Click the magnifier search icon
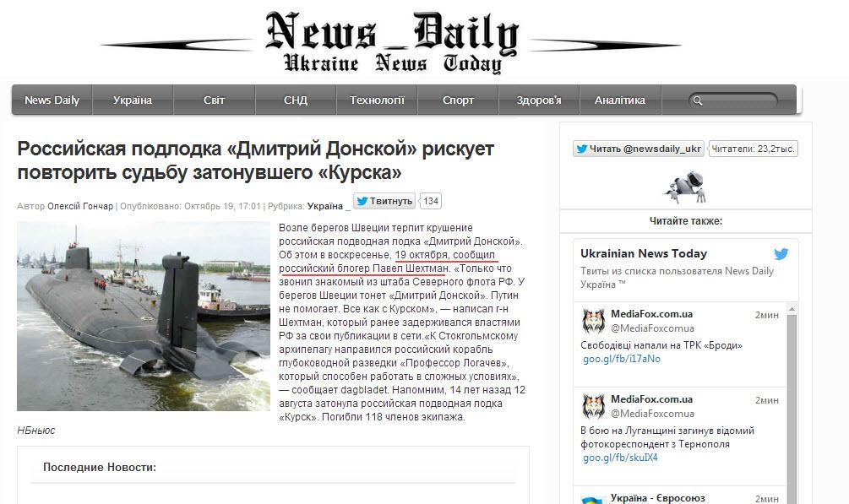849x504 pixels. tap(698, 100)
